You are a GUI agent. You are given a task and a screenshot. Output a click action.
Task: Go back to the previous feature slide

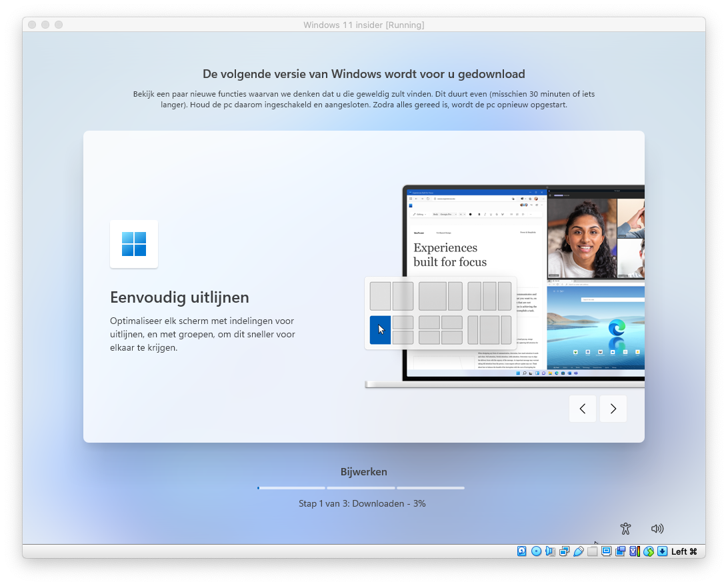[x=582, y=409]
